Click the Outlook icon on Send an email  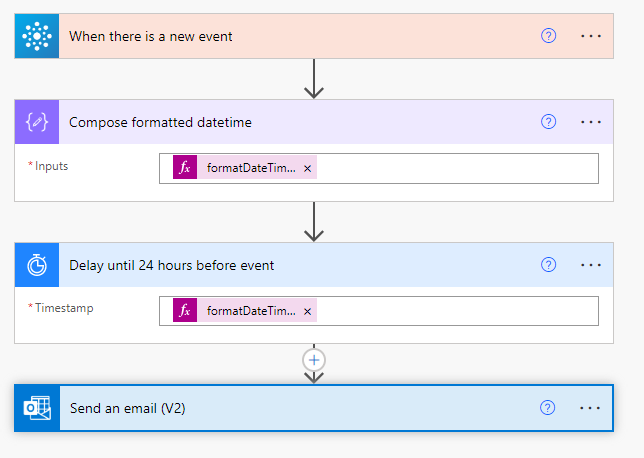(37, 408)
